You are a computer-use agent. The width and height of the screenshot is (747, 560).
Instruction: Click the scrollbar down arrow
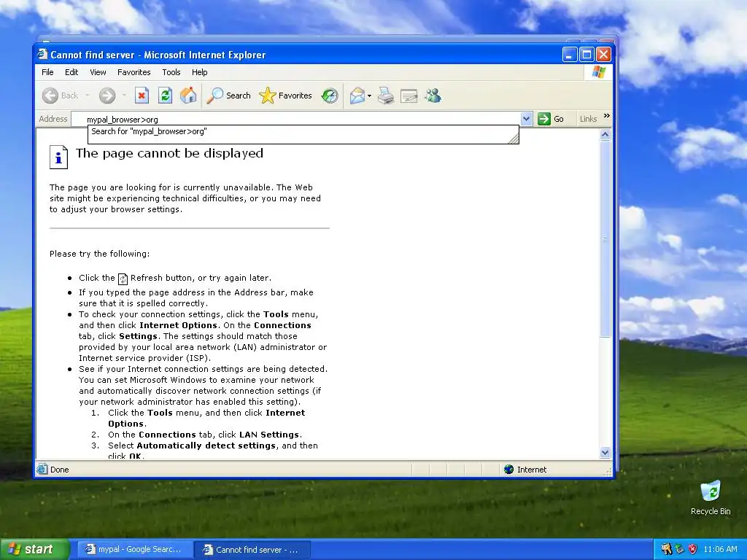pos(605,452)
